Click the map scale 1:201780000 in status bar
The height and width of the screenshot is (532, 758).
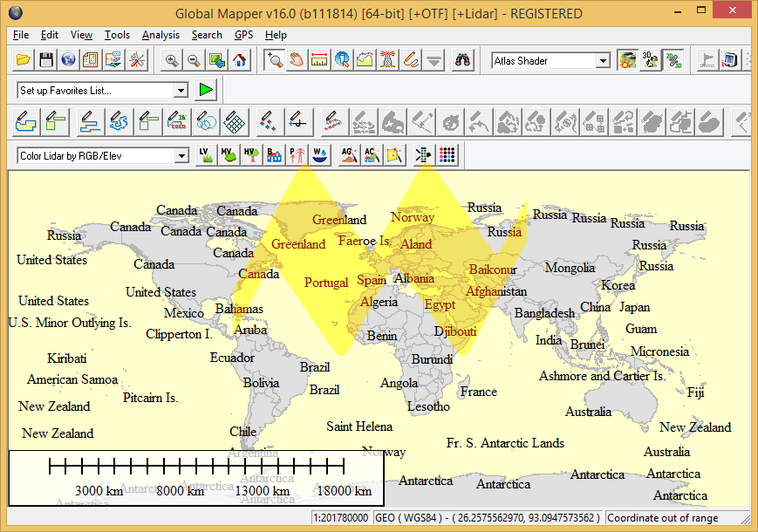pos(341,518)
